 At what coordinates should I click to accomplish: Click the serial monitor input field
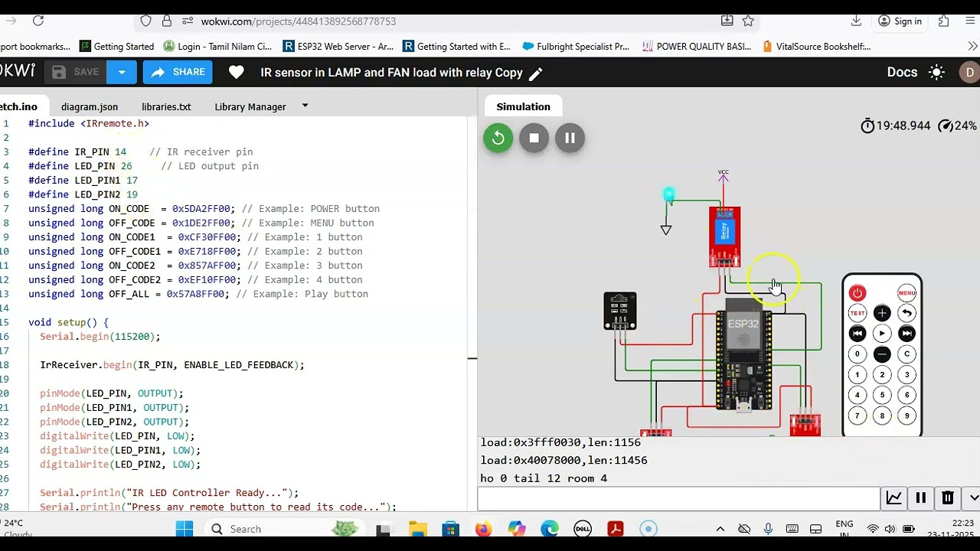[x=678, y=498]
